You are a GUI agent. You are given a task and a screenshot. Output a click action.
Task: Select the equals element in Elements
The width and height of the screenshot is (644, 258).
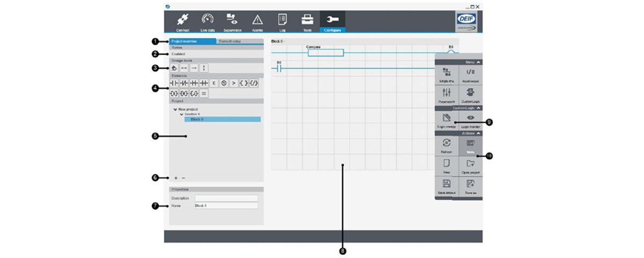point(204,94)
